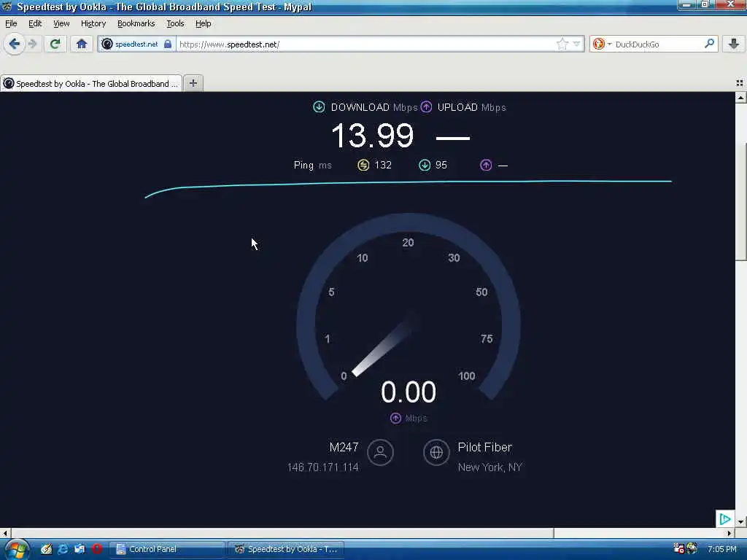Screen dimensions: 747x560
Task: Click the red Opera quick launch icon
Action: tap(97, 549)
